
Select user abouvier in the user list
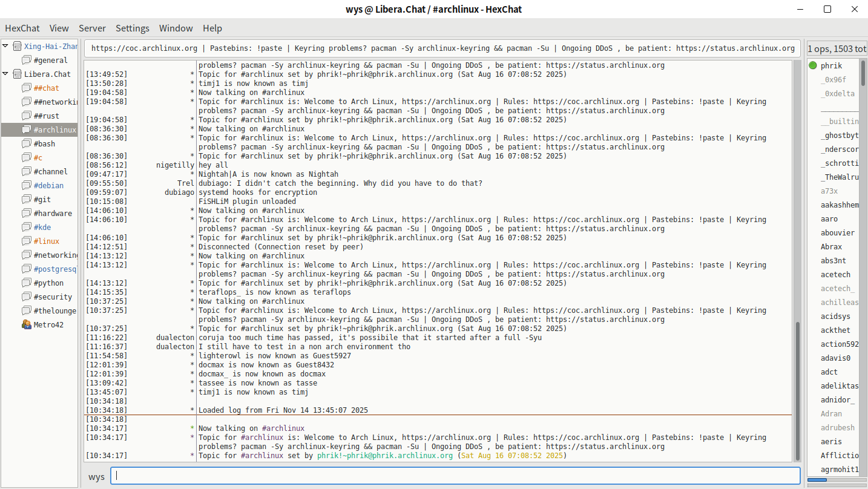838,232
